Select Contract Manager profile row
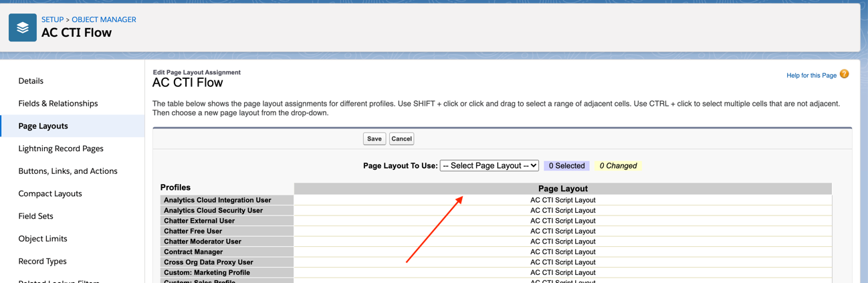Viewport: 868px width, 283px height. 227,252
